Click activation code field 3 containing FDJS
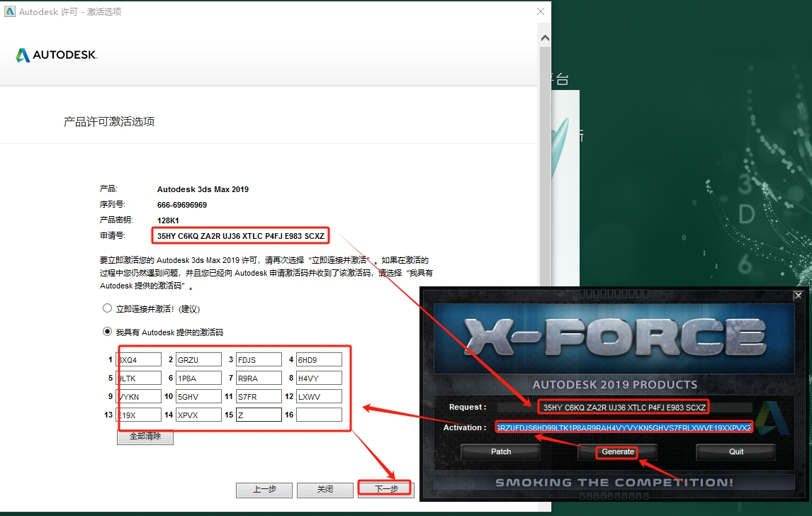812x516 pixels. click(259, 359)
